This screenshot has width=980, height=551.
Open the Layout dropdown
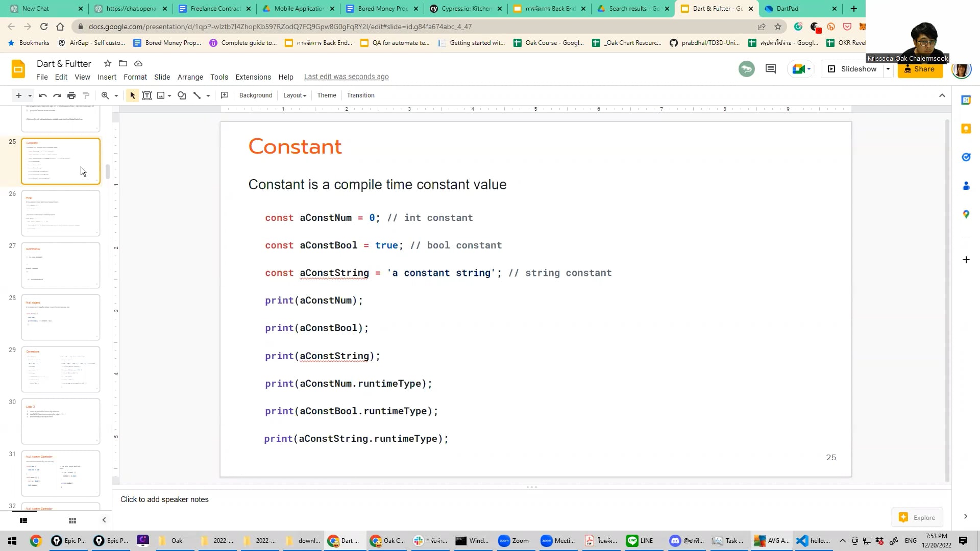coord(294,95)
